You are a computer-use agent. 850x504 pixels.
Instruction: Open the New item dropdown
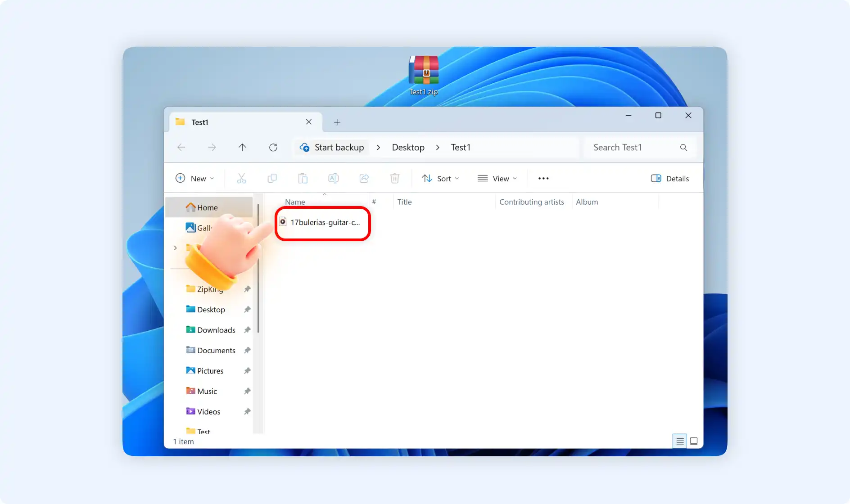pyautogui.click(x=194, y=178)
